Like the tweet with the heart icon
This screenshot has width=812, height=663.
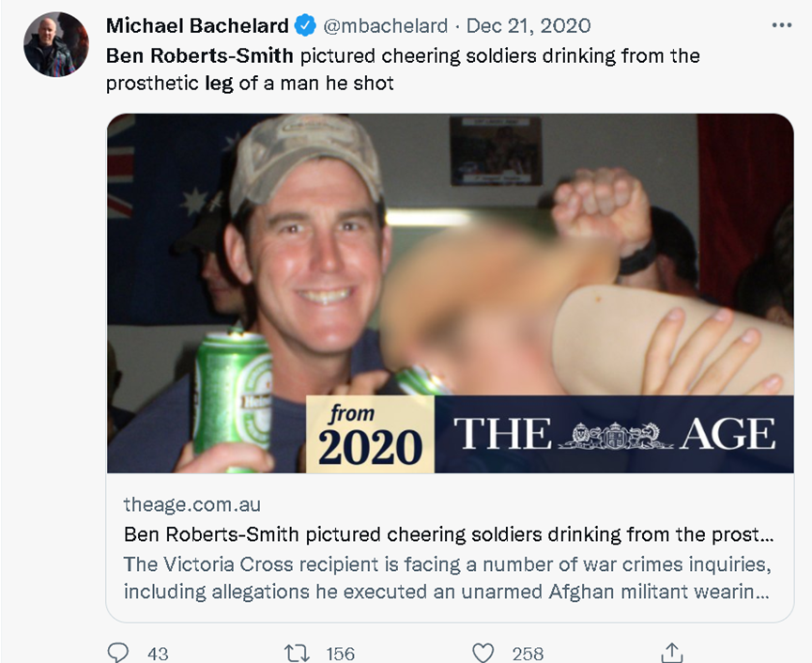pos(483,653)
